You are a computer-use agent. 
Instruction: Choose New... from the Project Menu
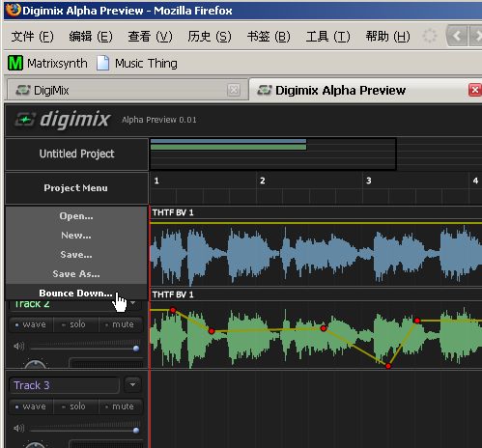pos(76,236)
